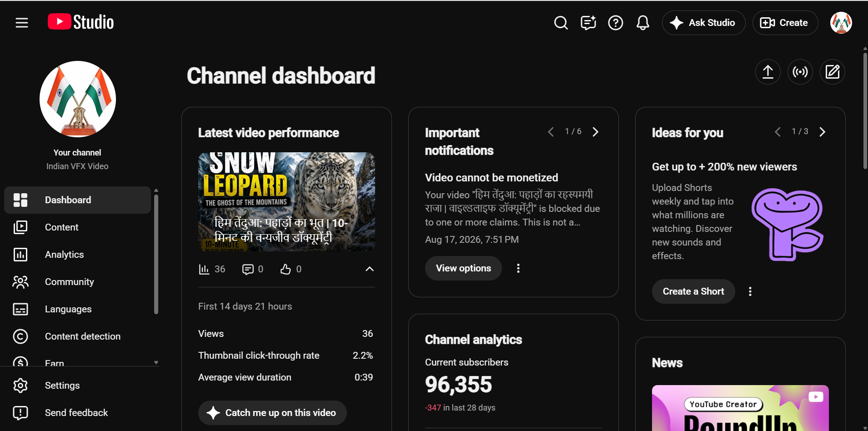Click the Analytics bar chart sidebar icon
Screen dimensions: 868x431
[20, 255]
